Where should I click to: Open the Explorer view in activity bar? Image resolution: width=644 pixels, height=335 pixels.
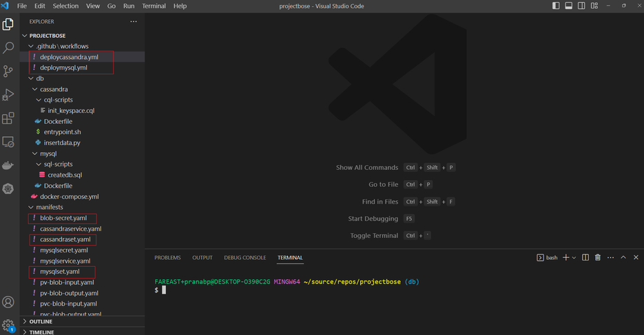8,25
